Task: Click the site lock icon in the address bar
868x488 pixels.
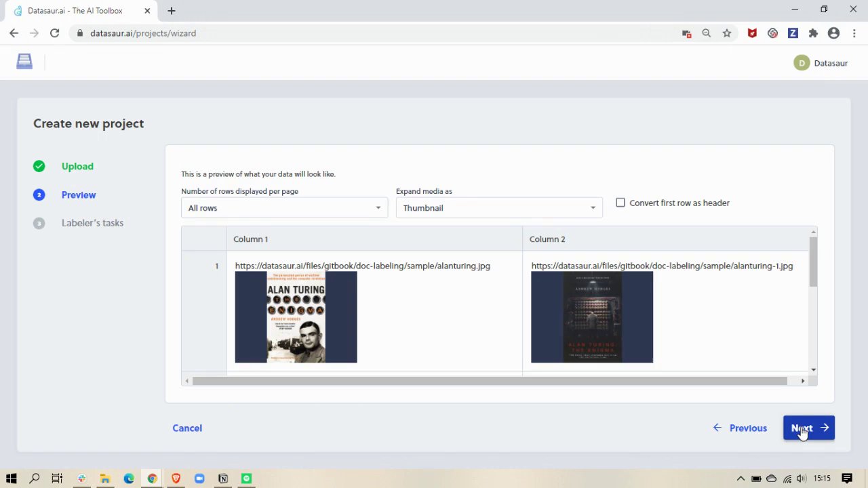Action: pos(80,33)
